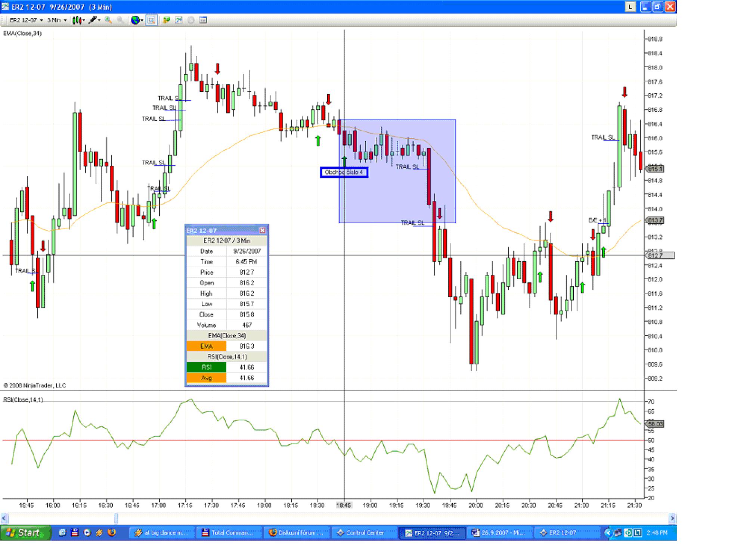This screenshot has height=560, width=747.
Task: Click the properties window icon in toolbar
Action: point(203,20)
